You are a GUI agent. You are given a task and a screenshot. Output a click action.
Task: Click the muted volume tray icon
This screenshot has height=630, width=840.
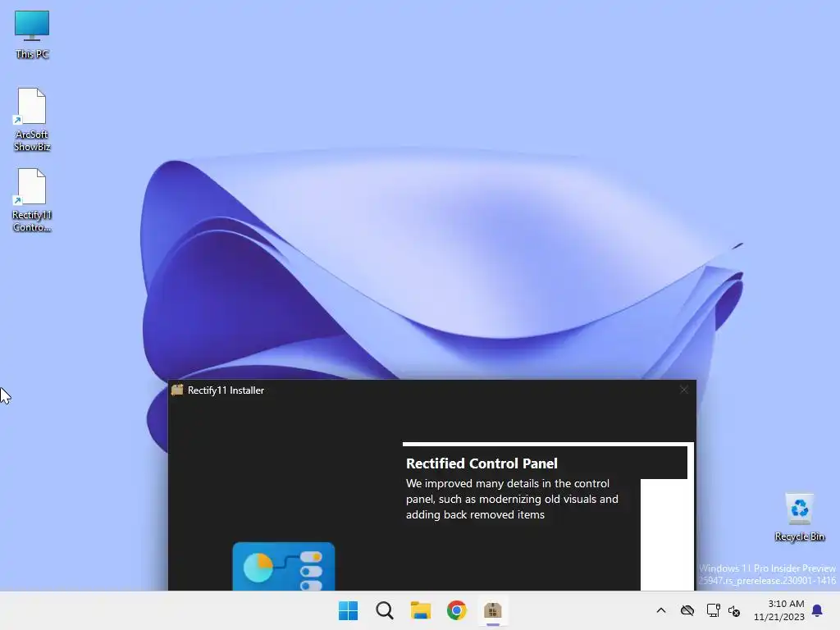pyautogui.click(x=734, y=610)
